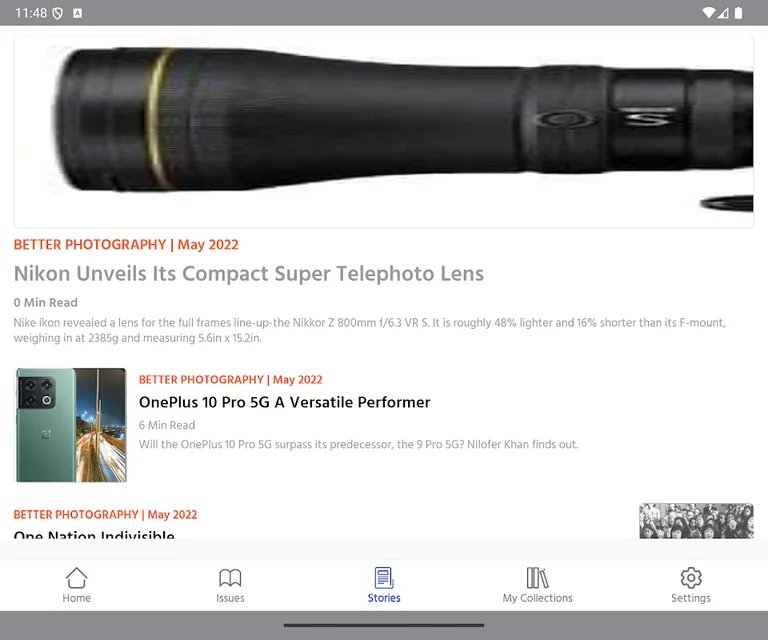This screenshot has height=640, width=768.
Task: Tap the black-and-white crowd photo thumbnail
Action: coord(696,521)
